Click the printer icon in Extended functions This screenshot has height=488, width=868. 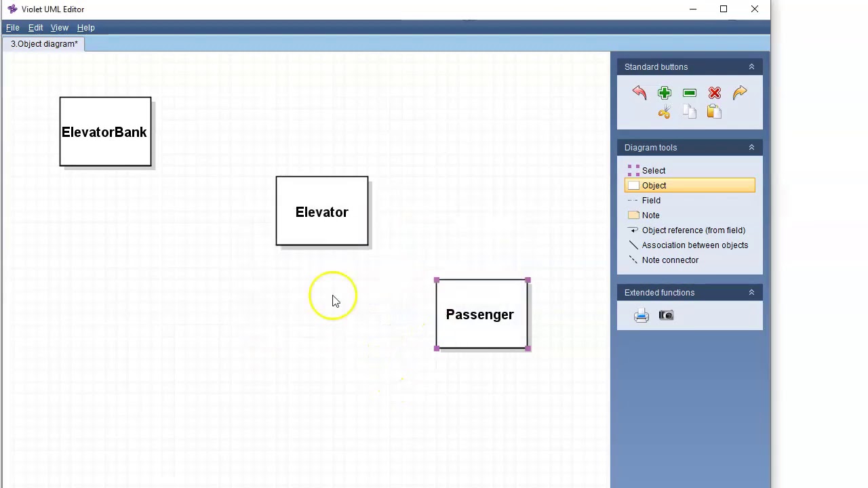click(642, 315)
